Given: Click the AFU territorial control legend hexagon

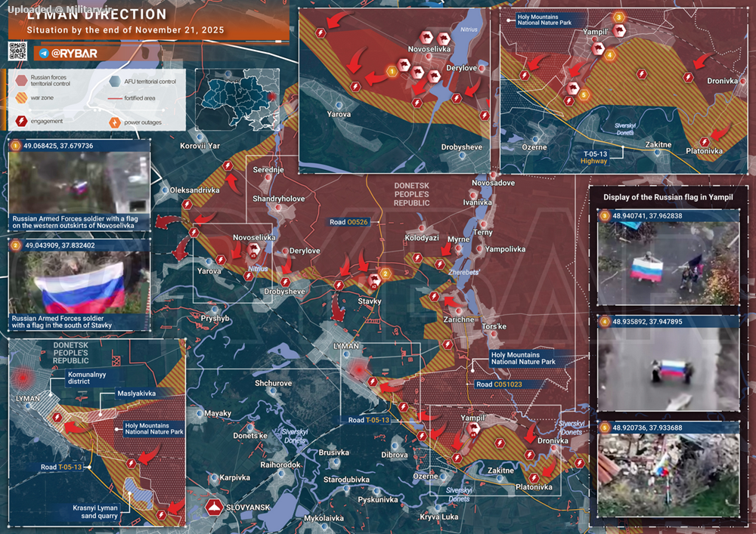Looking at the screenshot, I should [x=113, y=81].
